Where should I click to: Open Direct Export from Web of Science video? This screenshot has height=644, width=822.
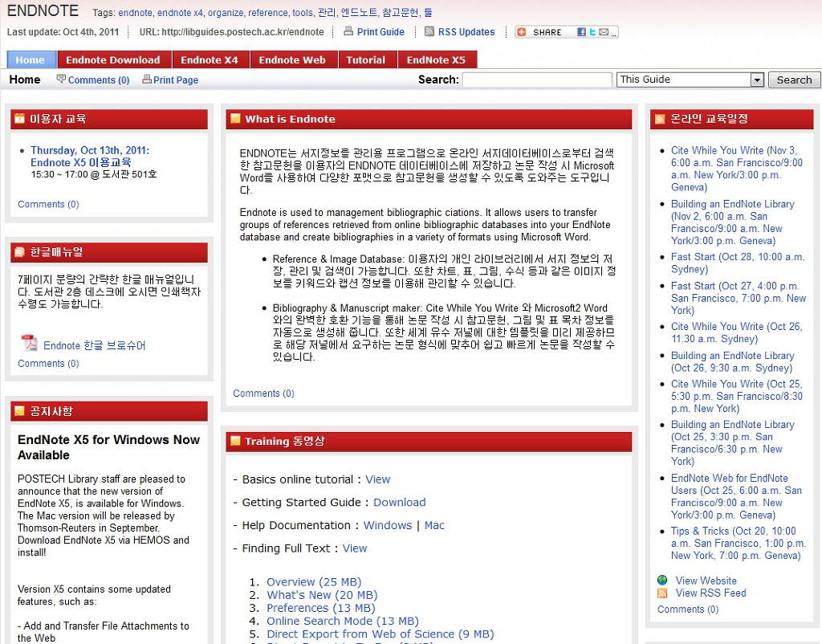(x=380, y=634)
